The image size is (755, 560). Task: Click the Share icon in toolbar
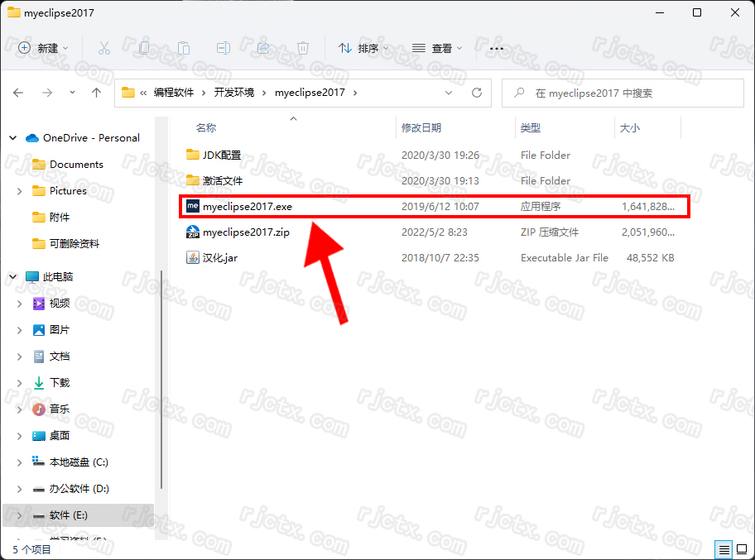[x=263, y=48]
